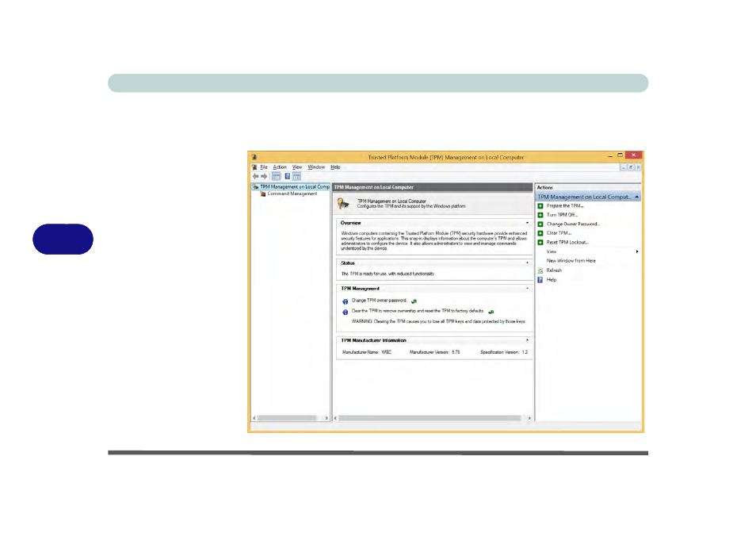
Task: Click the green Clear TPM action icon
Action: pyautogui.click(x=540, y=233)
